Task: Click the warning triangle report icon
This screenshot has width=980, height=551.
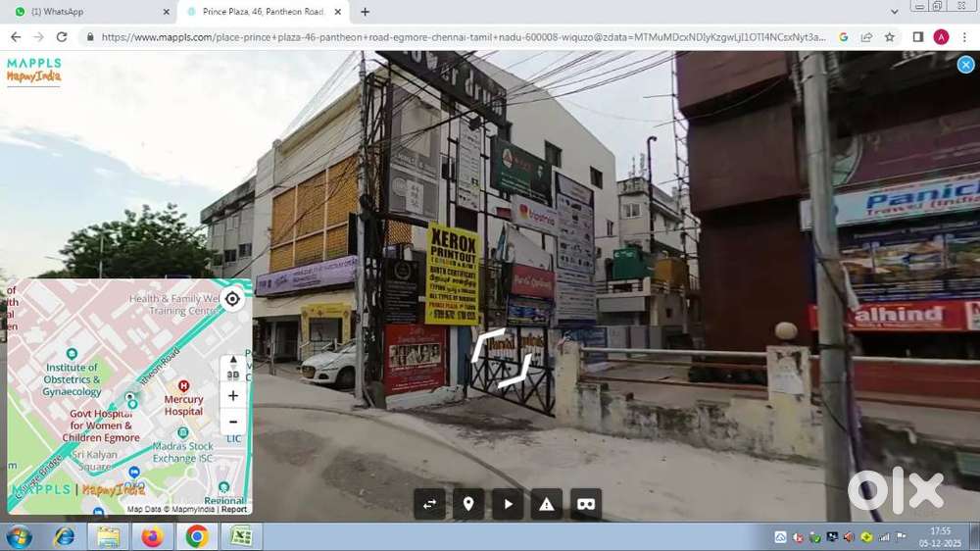Action: [x=547, y=504]
